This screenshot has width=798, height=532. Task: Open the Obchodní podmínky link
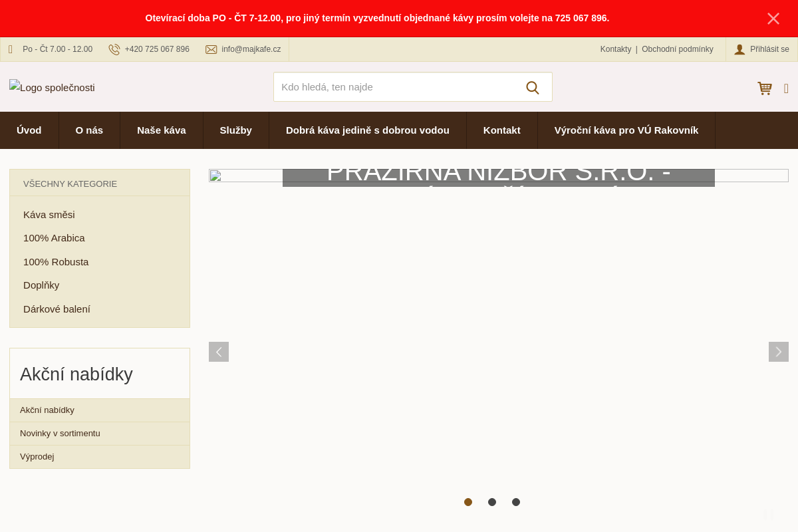pyautogui.click(x=677, y=49)
